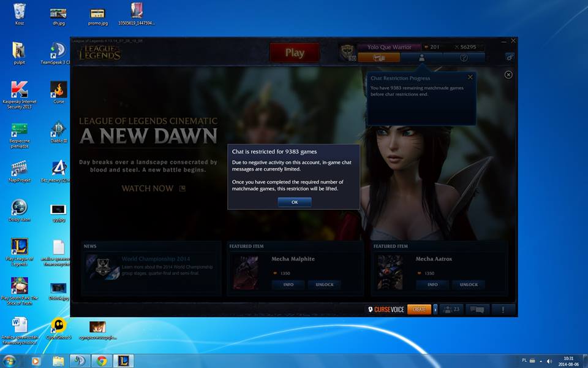588x368 pixels.
Task: Open the Recycle Bin Kosz desktop icon
Action: click(20, 14)
